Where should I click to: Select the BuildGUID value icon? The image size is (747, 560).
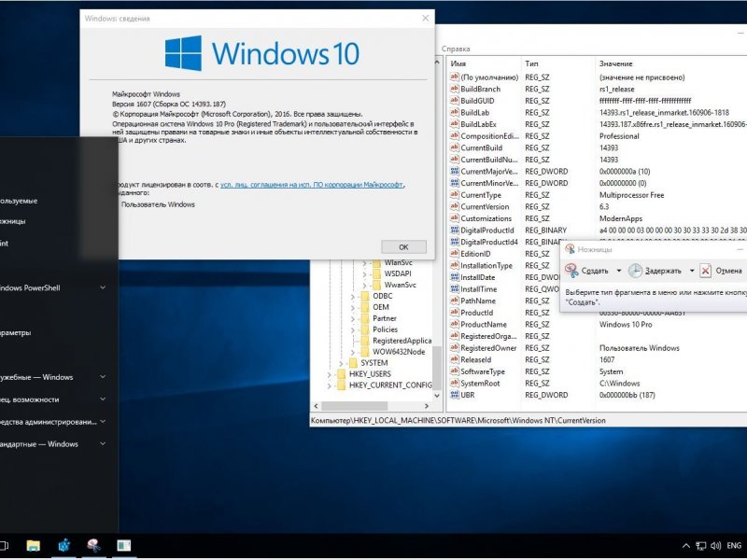(454, 101)
